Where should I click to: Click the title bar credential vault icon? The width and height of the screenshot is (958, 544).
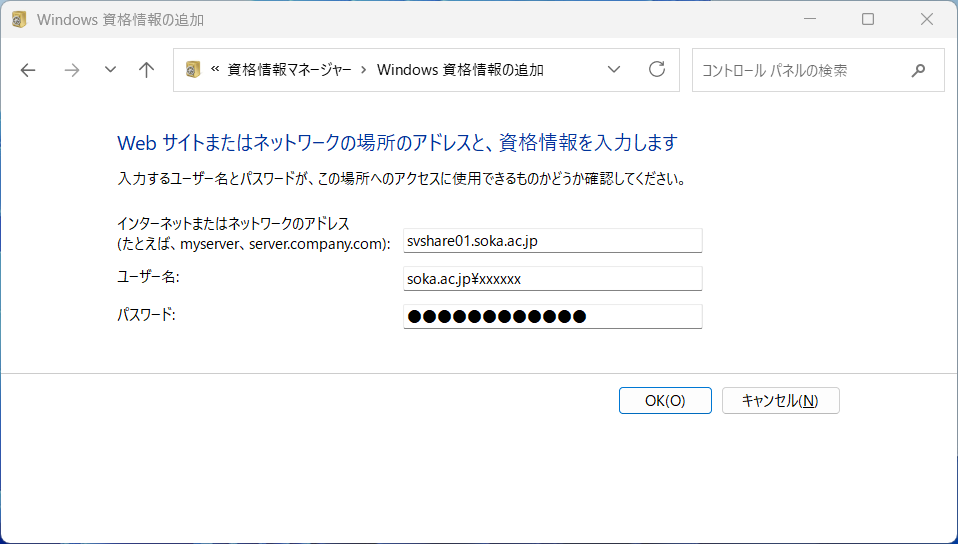[x=20, y=20]
